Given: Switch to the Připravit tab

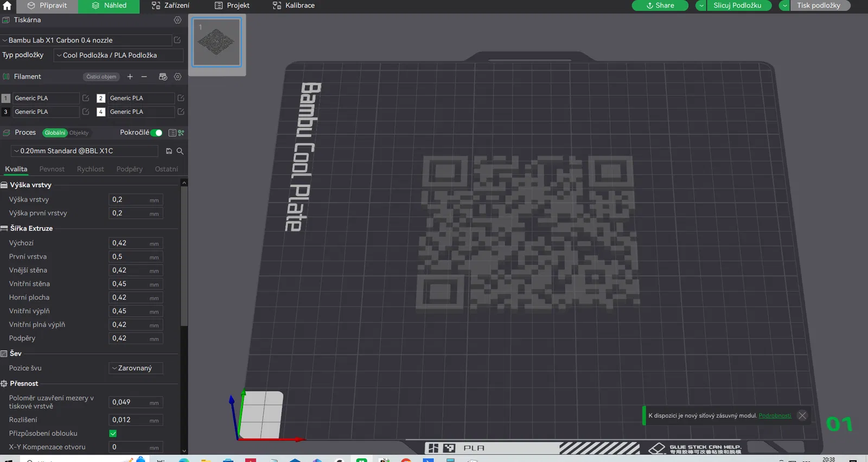Looking at the screenshot, I should tap(47, 5).
